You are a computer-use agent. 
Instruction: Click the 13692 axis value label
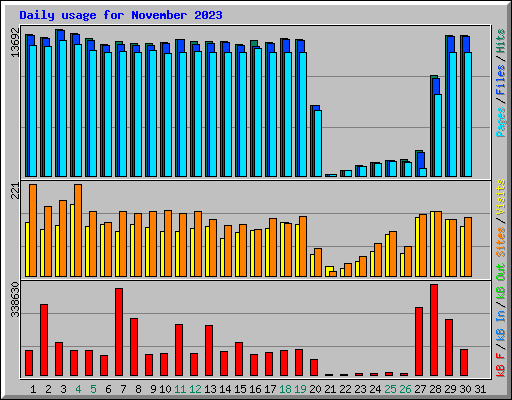pos(15,42)
